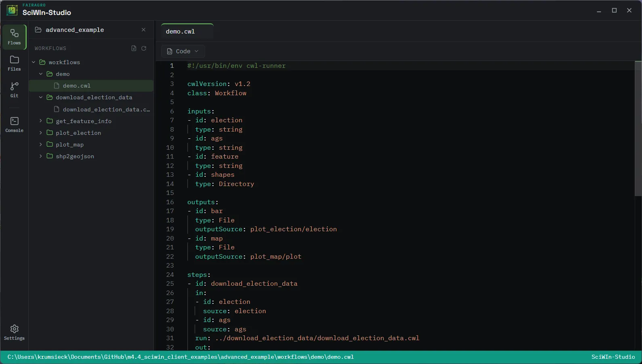This screenshot has height=364, width=642.
Task: Collapse the demo folder chevron
Action: pyautogui.click(x=41, y=74)
